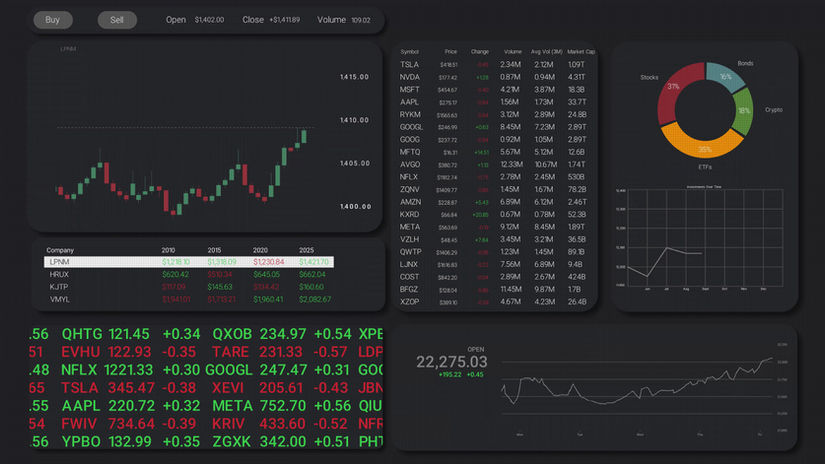The height and width of the screenshot is (464, 825).
Task: Open the MSFT row in the watchlist table
Action: click(495, 90)
